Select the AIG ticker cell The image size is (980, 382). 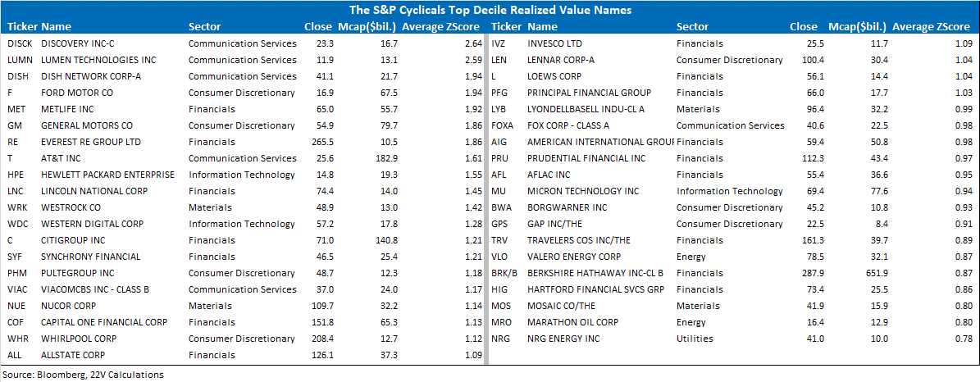(500, 142)
